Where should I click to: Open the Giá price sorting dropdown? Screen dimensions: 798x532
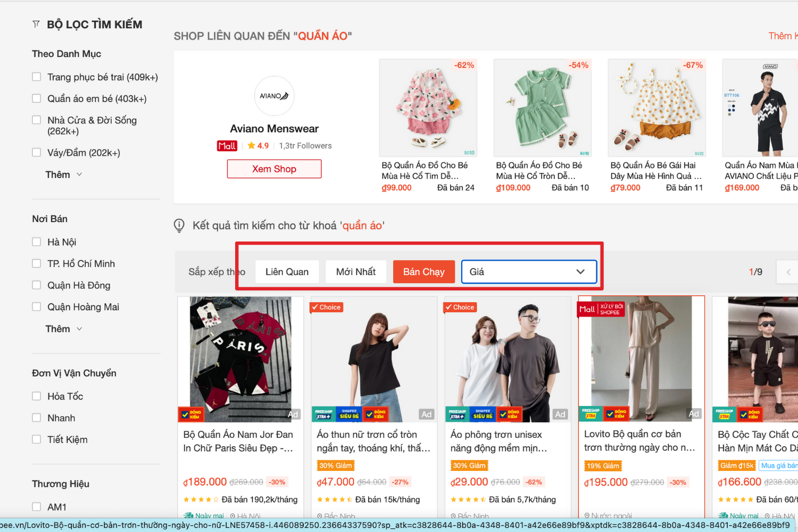point(529,272)
